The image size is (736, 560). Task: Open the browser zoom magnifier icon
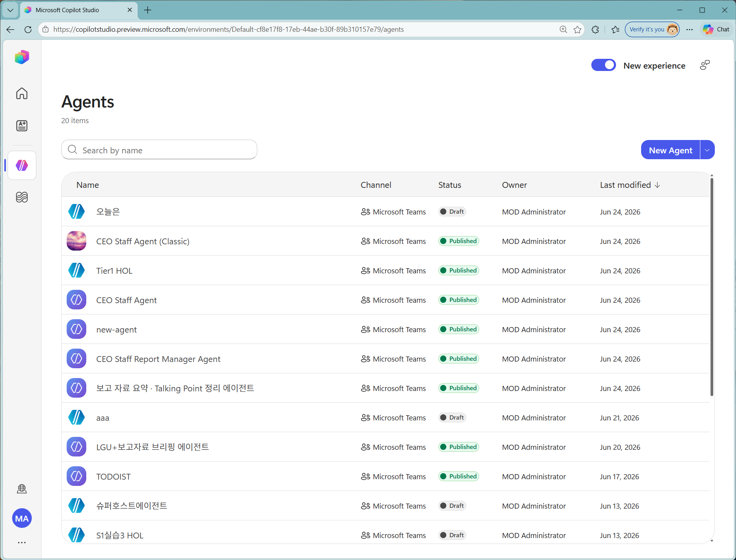click(x=563, y=29)
